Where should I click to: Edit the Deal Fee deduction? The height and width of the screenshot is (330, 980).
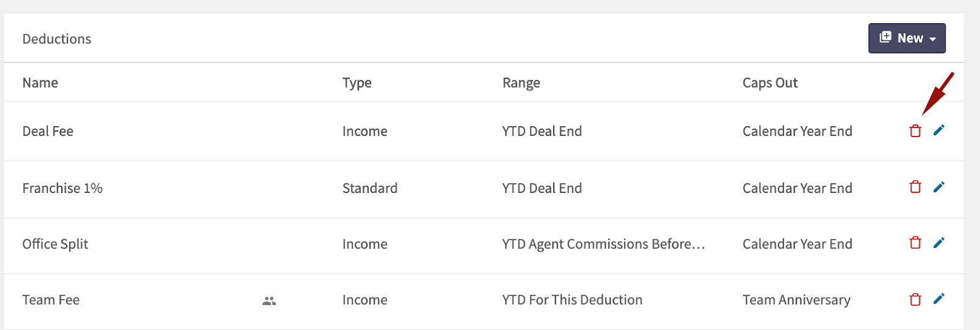pyautogui.click(x=939, y=130)
